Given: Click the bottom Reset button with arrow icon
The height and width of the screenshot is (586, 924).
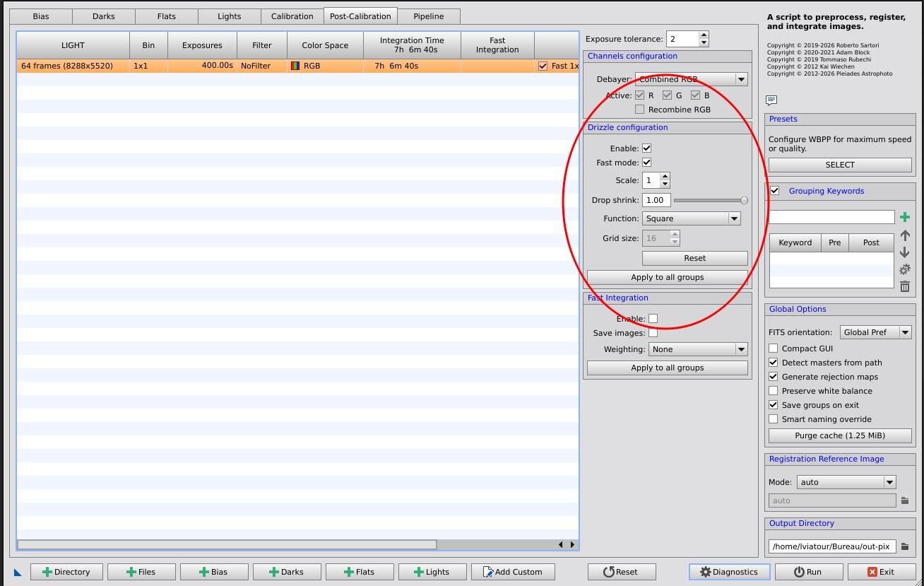Looking at the screenshot, I should pos(622,572).
